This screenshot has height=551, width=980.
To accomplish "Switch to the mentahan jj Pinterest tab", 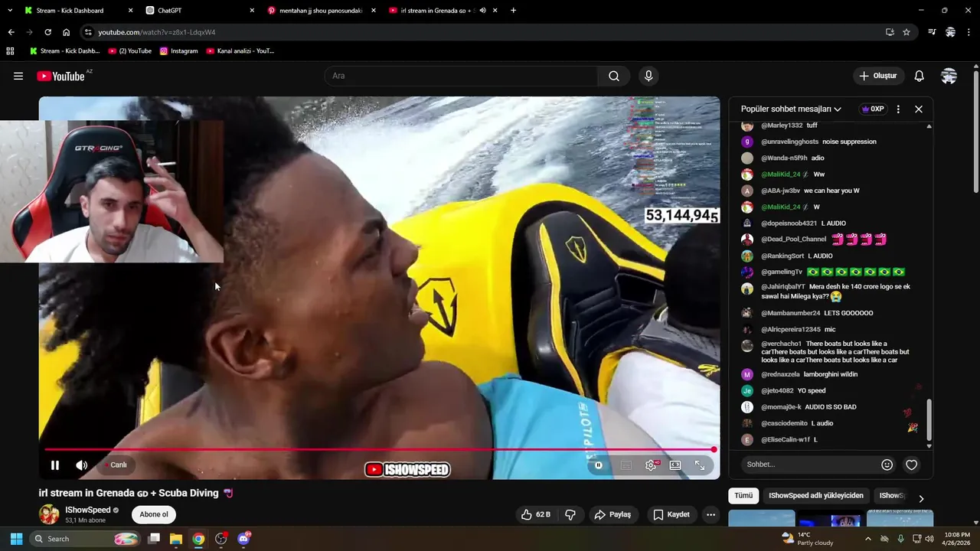I will pyautogui.click(x=320, y=11).
